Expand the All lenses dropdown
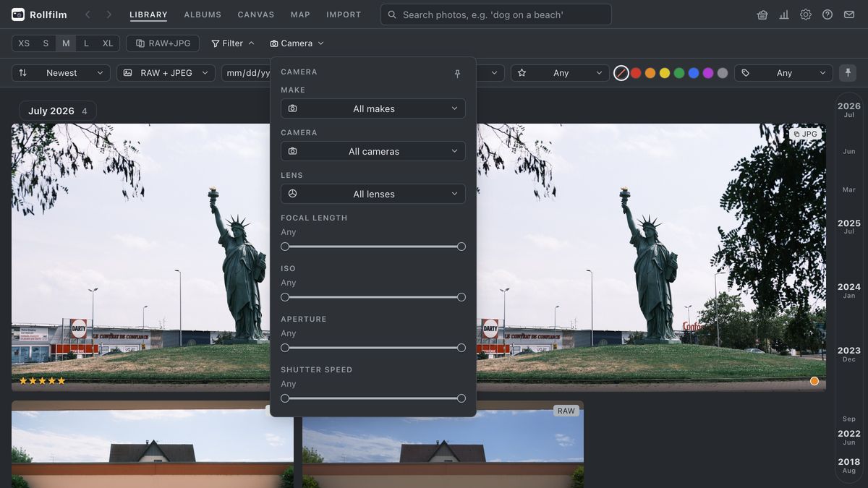The height and width of the screenshot is (488, 868). [373, 194]
